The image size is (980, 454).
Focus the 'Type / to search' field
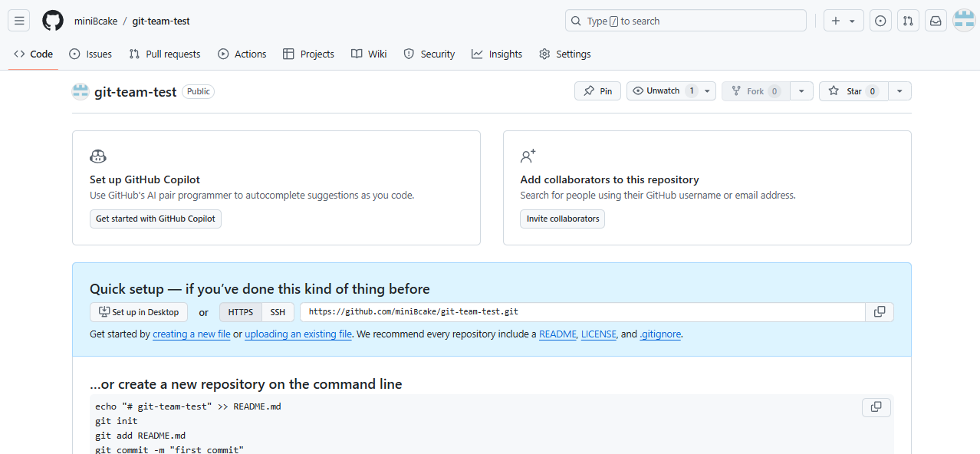tap(686, 21)
